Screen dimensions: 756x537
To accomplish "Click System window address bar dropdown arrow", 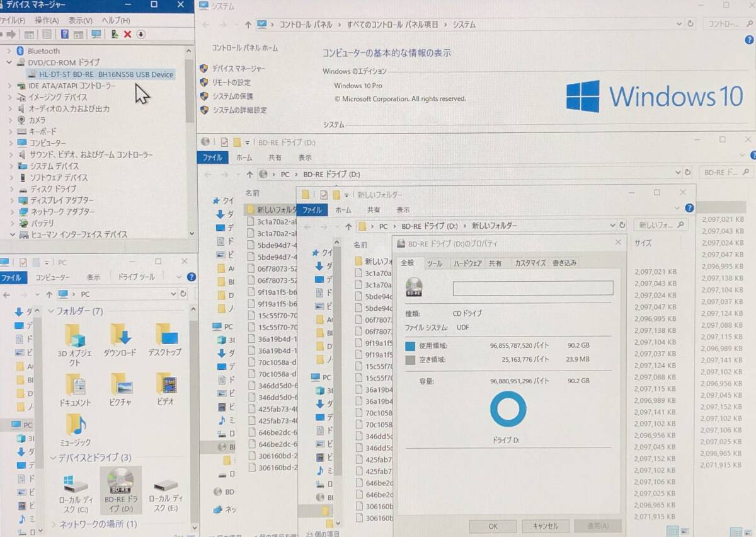I will click(x=679, y=24).
